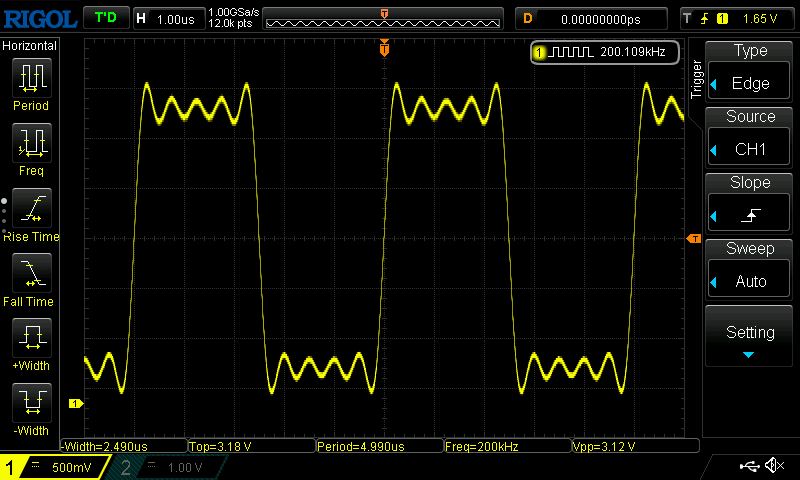The image size is (800, 480).
Task: Click the -Width=2.490us measurement result
Action: pos(124,446)
